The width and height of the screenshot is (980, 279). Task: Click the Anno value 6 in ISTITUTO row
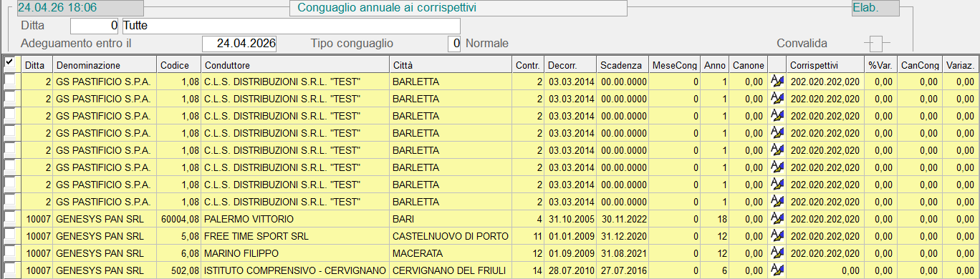pos(714,270)
